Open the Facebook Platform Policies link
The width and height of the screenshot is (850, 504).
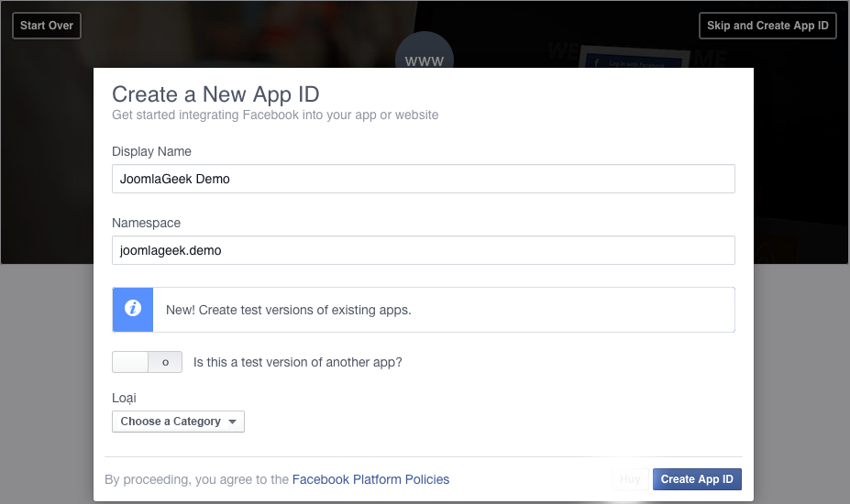(x=370, y=479)
